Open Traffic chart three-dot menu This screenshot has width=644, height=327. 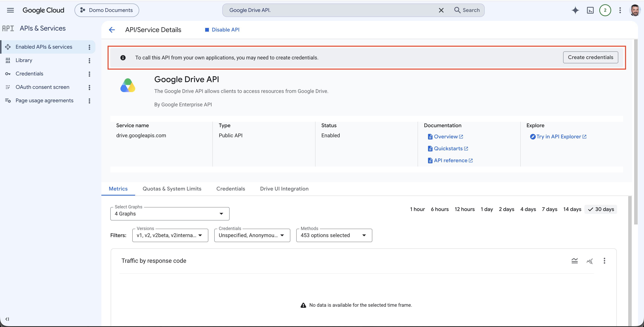[604, 261]
